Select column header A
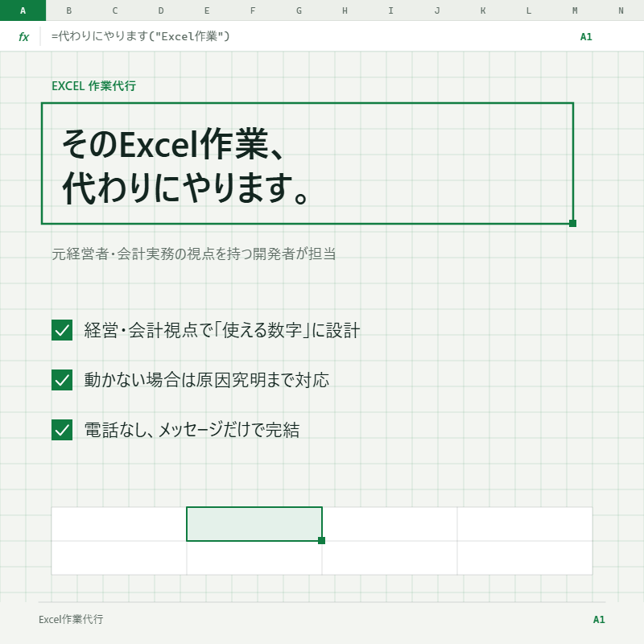The height and width of the screenshot is (644, 644). [23, 10]
